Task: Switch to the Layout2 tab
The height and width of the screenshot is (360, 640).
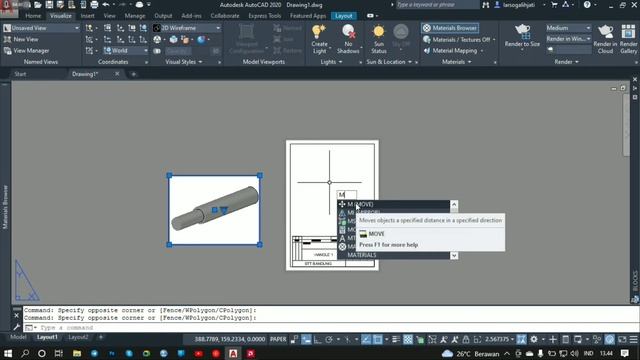Action: [78, 337]
